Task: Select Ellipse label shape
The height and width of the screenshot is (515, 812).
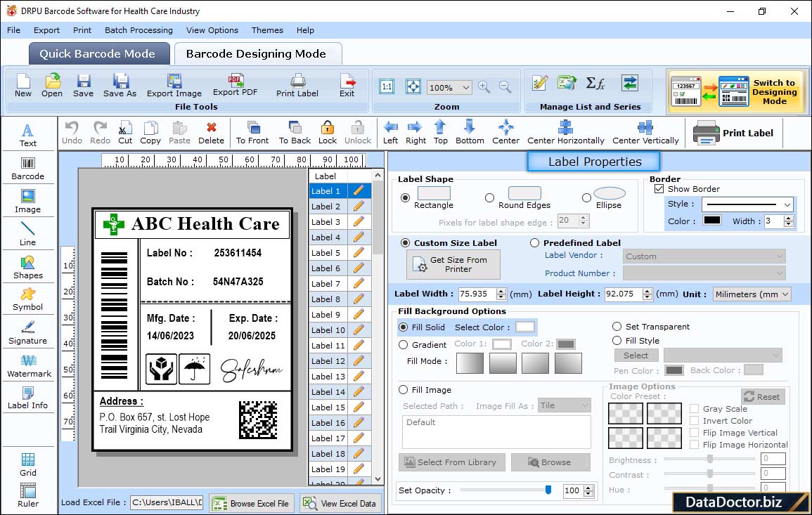Action: [x=587, y=197]
